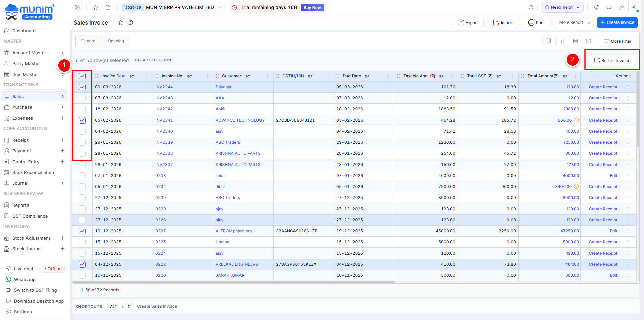Click the Bulk e-Invoice button

click(612, 61)
